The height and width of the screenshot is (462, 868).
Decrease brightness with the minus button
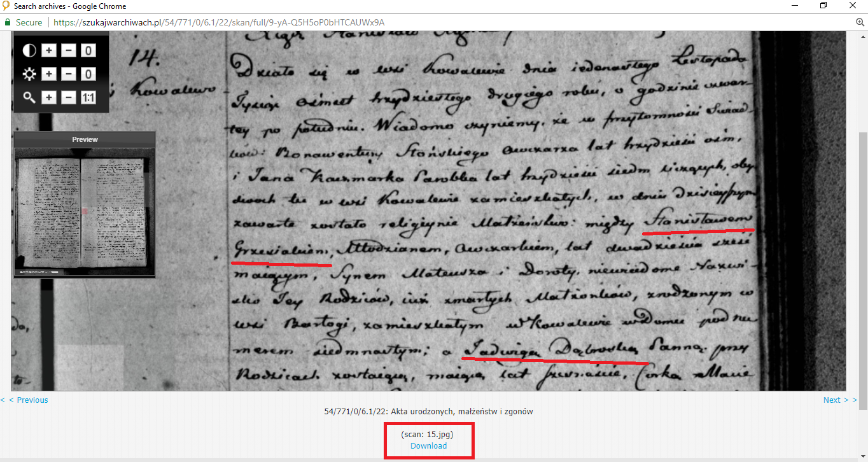(69, 74)
